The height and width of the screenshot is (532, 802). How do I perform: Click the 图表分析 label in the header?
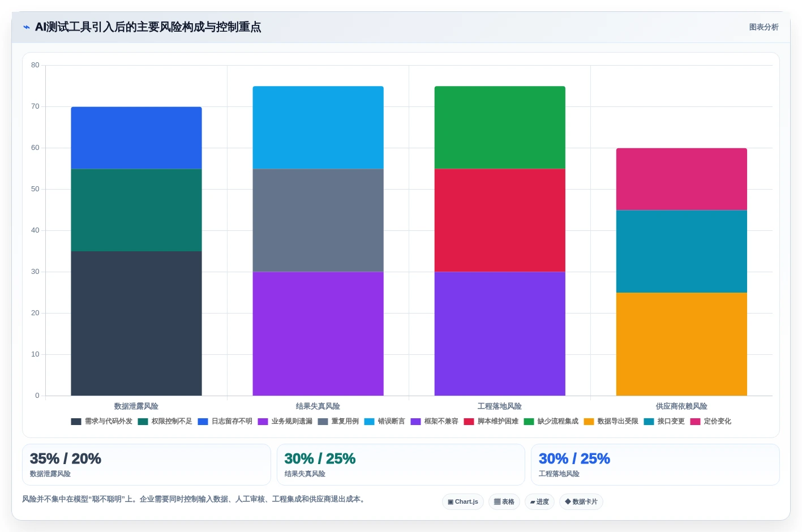coord(764,27)
